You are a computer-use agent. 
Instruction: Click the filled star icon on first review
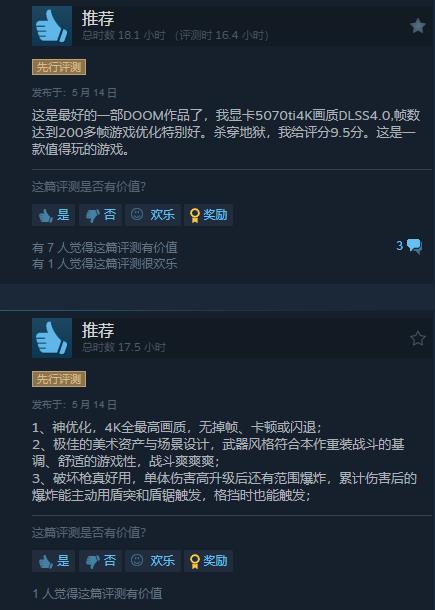point(417,26)
